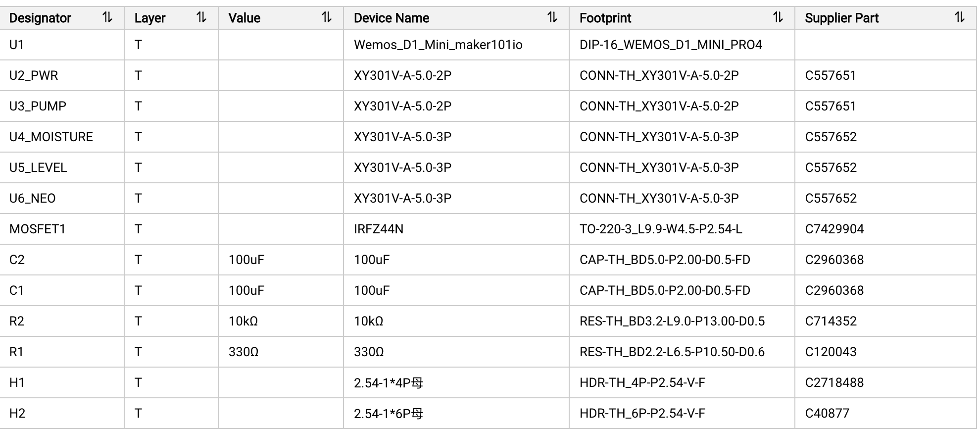The image size is (980, 431).
Task: Select the U4_MOISTURE row designator
Action: (51, 137)
